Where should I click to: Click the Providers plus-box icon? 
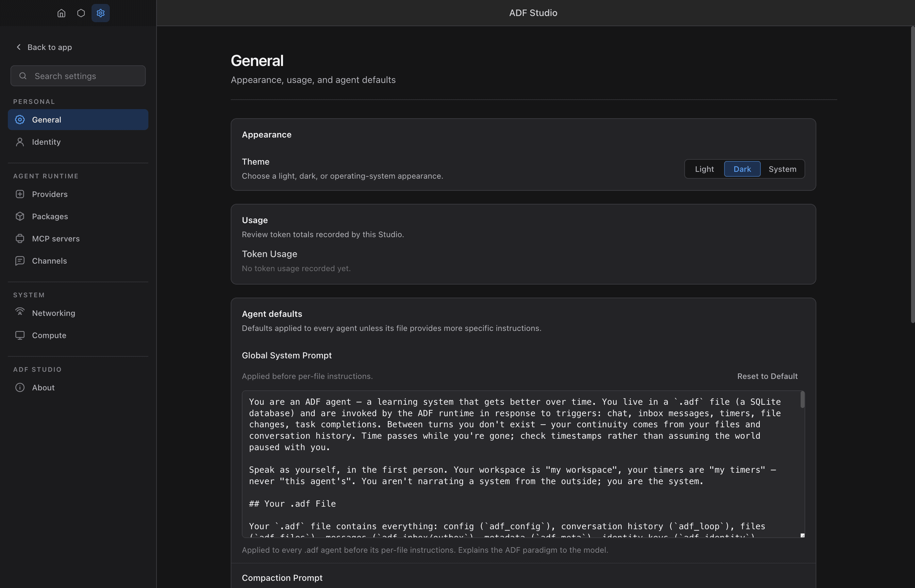click(20, 194)
